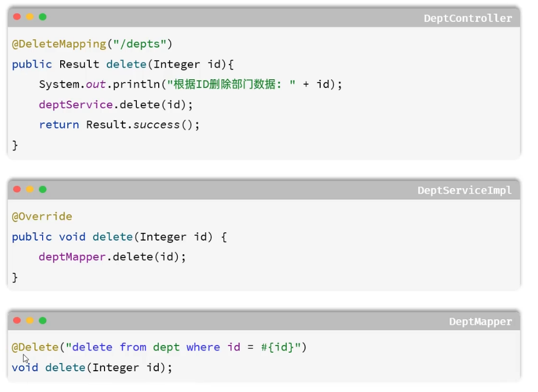
Task: Click yellow minimize dot of DeptMapper window
Action: [x=30, y=320]
